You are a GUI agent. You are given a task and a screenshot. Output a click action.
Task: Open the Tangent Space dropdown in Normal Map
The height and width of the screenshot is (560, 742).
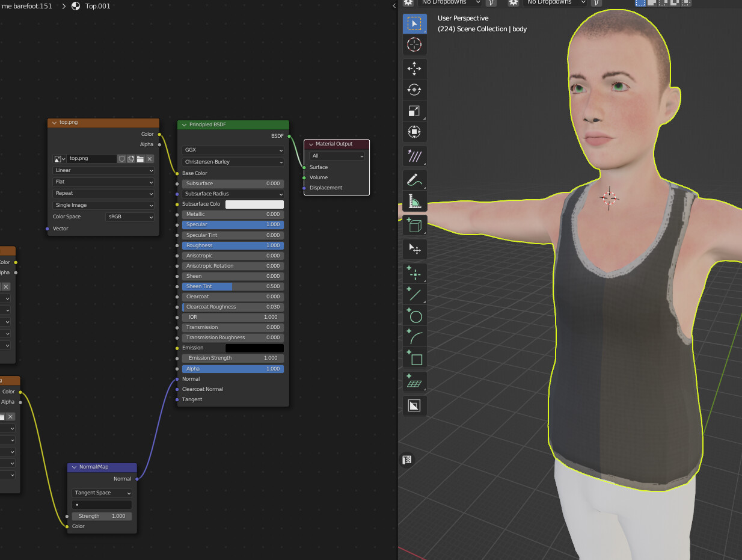coord(102,493)
